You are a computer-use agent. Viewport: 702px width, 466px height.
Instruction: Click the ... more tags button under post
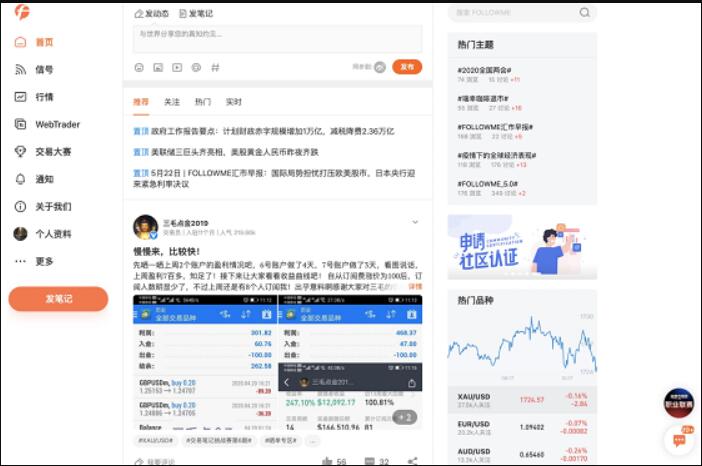pyautogui.click(x=313, y=441)
